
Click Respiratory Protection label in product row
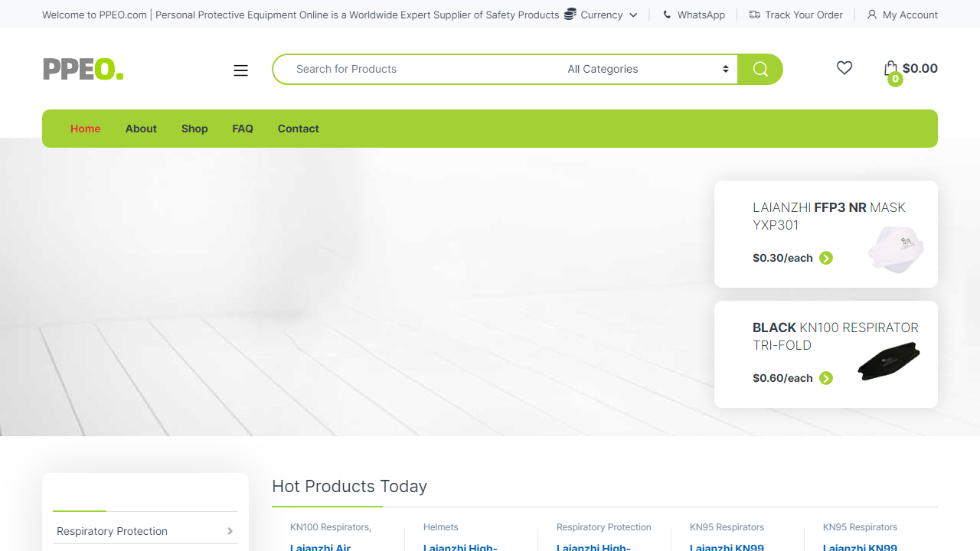[604, 527]
